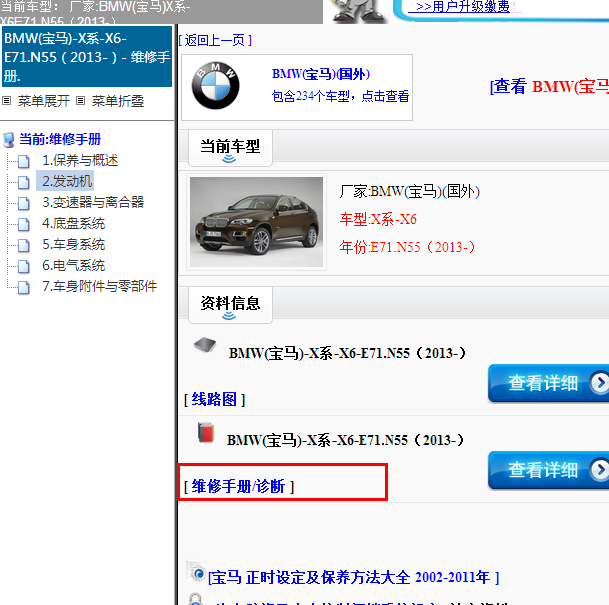Click the red repair manual book icon
The width and height of the screenshot is (609, 605).
[206, 432]
